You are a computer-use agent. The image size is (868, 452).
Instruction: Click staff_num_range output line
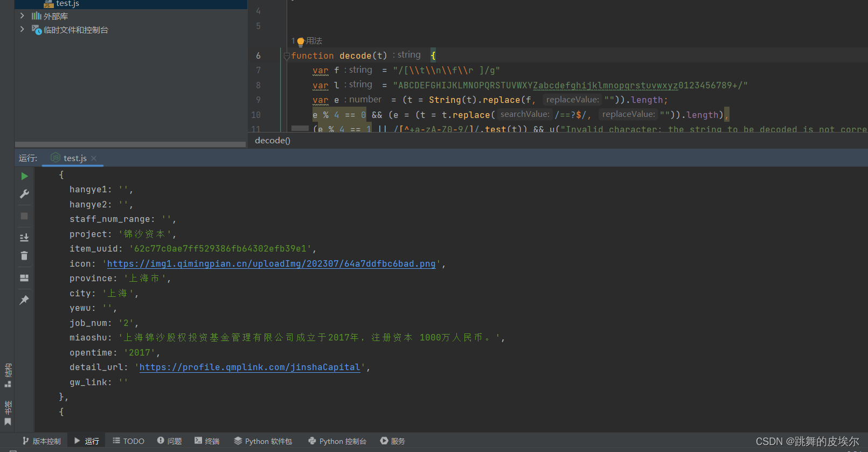123,219
